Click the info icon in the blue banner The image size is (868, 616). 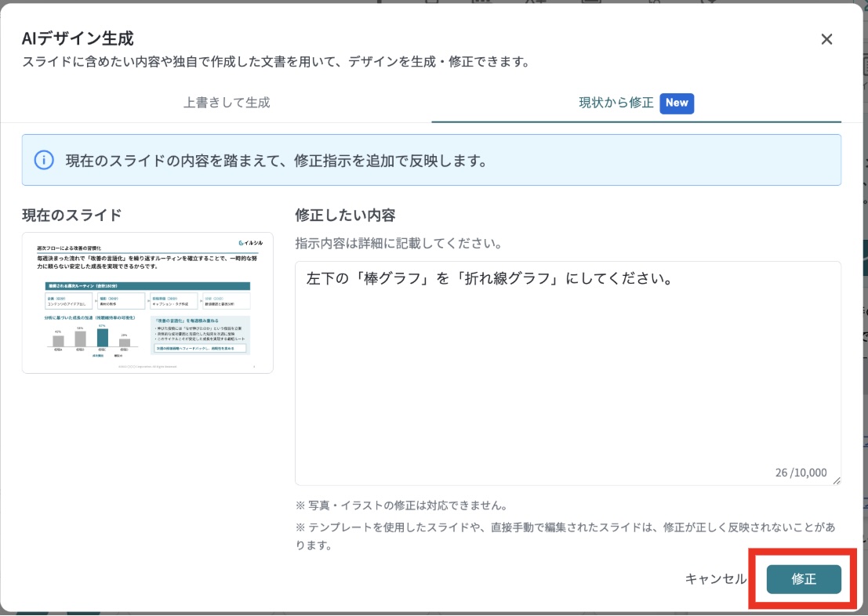point(44,161)
